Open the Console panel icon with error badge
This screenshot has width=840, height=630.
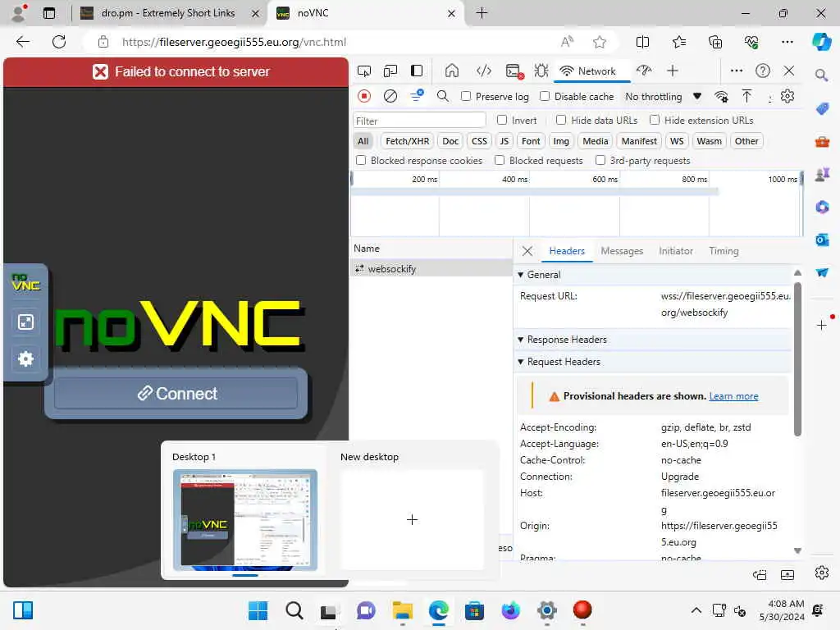(514, 71)
